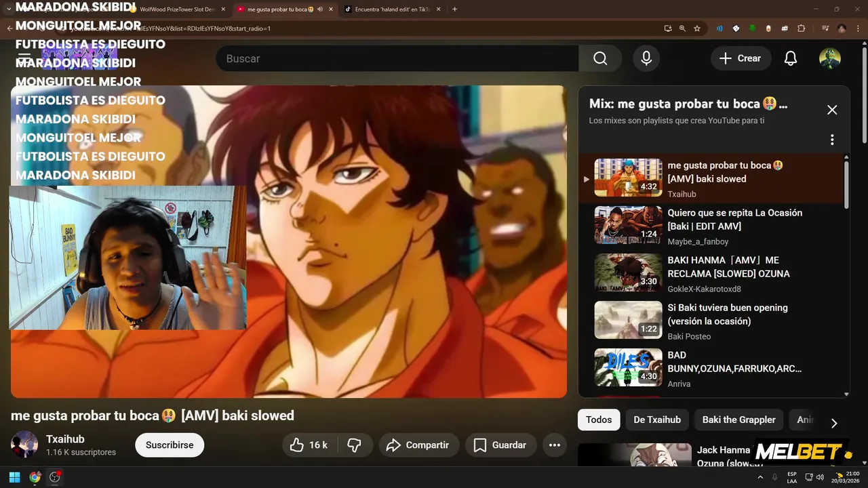Viewport: 868px width, 488px height.
Task: Switch to WolfWood PrizeTower Slot tab
Action: (177, 9)
